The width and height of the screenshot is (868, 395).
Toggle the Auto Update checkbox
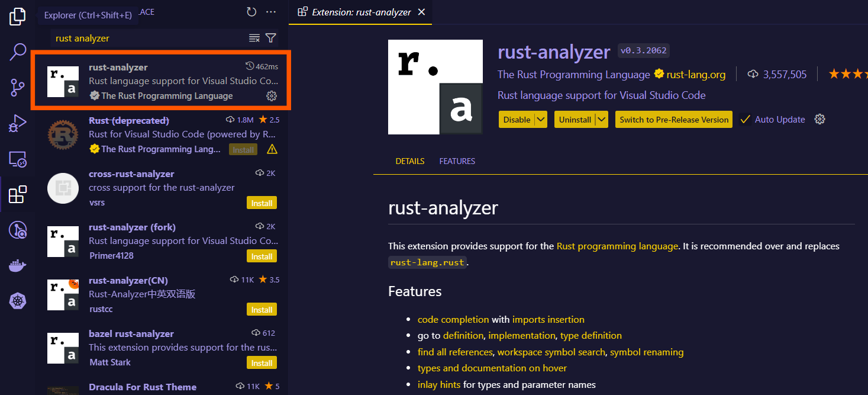click(x=746, y=119)
